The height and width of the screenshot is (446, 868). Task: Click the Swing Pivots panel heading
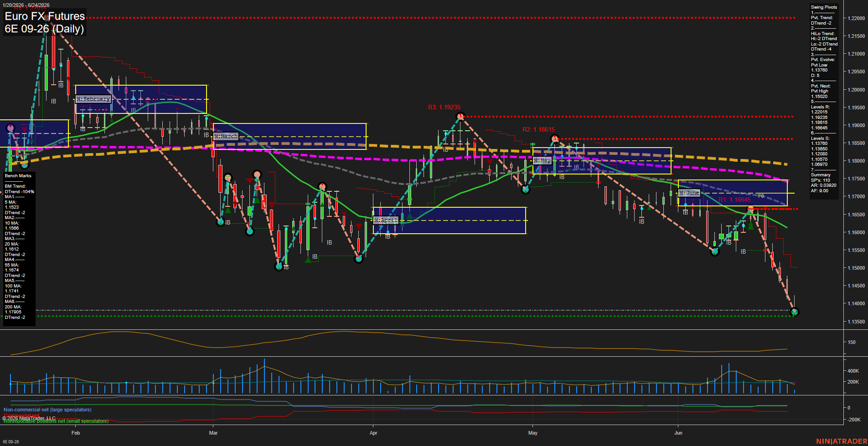coord(824,7)
